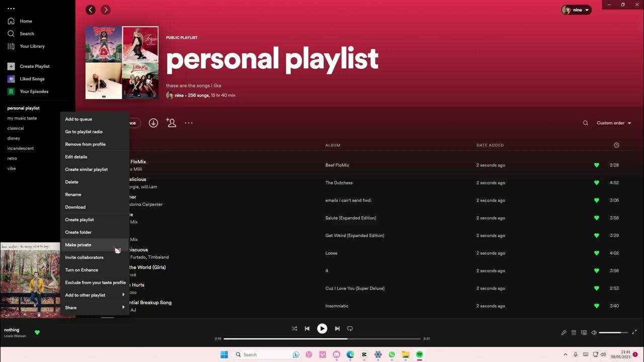Viewport: 644px width, 362px height.
Task: Go forward with the right arrow button
Action: tap(106, 10)
